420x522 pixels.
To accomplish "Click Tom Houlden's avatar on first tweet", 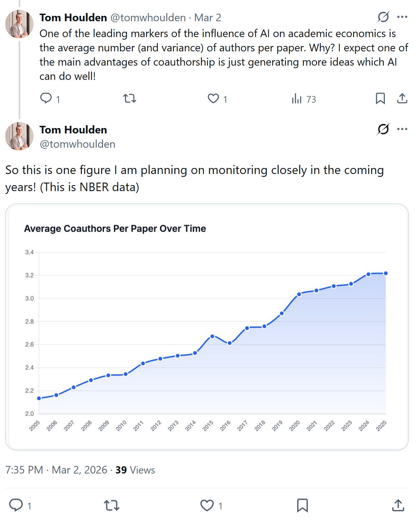I will (x=19, y=24).
